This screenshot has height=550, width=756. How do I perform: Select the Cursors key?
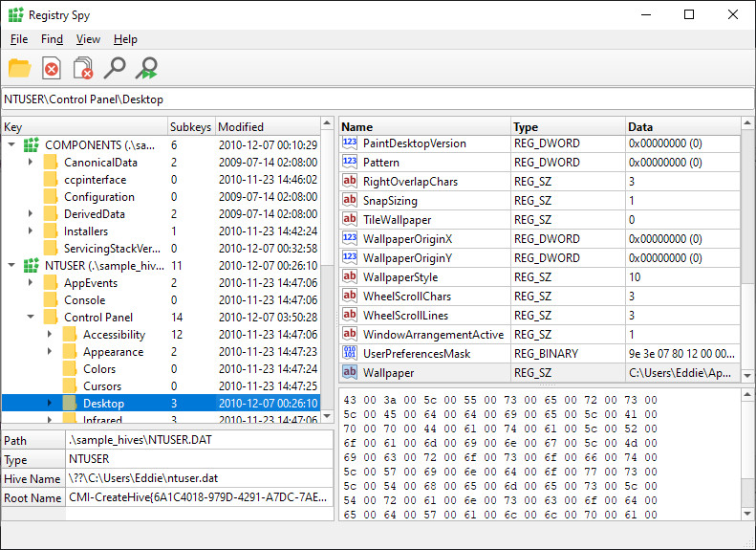102,386
